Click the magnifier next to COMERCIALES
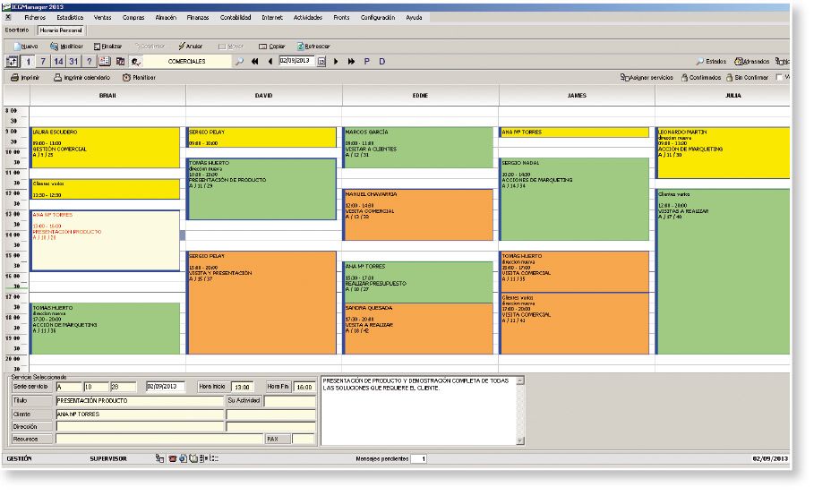Screen dimensions: 831x504 tap(239, 62)
